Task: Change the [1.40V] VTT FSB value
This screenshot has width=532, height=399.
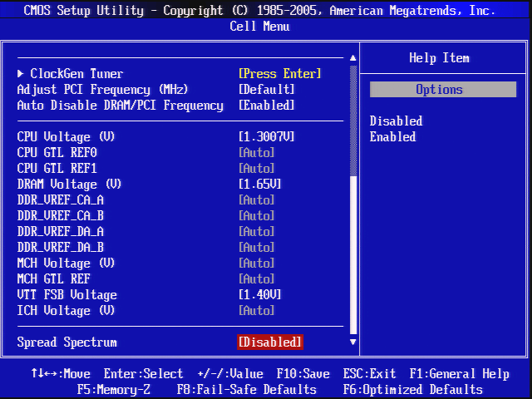Action: [x=260, y=295]
